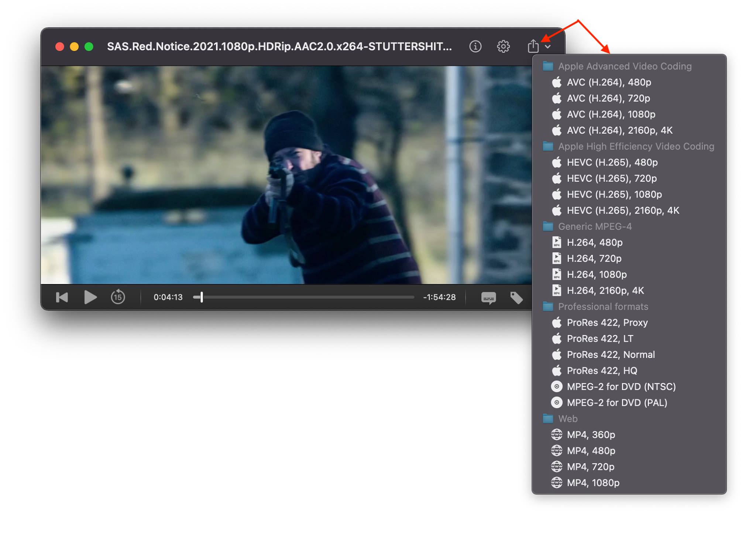
Task: Choose HEVC (H.265), 2160p, 4K
Action: (623, 211)
